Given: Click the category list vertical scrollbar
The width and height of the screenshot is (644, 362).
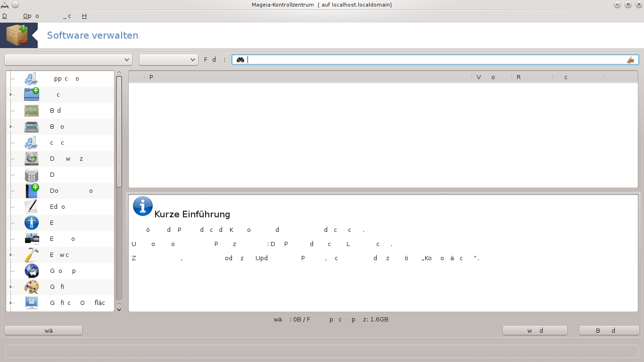Looking at the screenshot, I should 119,132.
